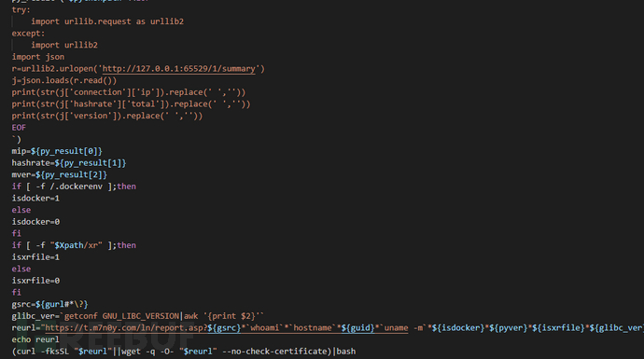Place cursor on 'try:' keyword

click(21, 9)
